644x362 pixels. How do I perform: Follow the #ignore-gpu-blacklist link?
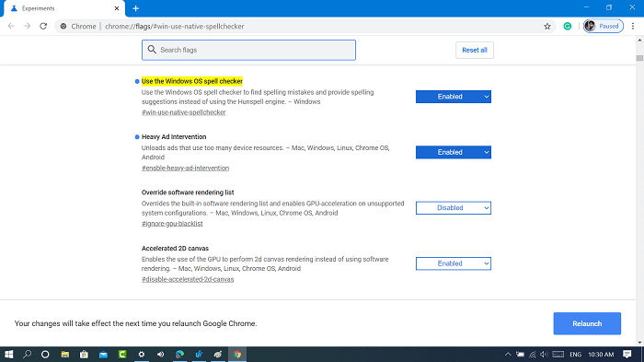pyautogui.click(x=172, y=223)
